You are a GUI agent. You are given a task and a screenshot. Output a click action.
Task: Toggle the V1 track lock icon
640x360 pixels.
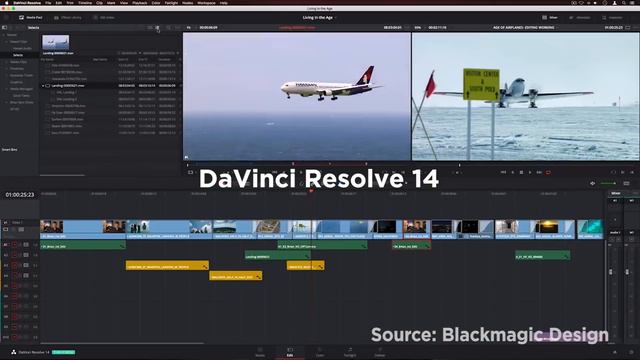[6, 230]
